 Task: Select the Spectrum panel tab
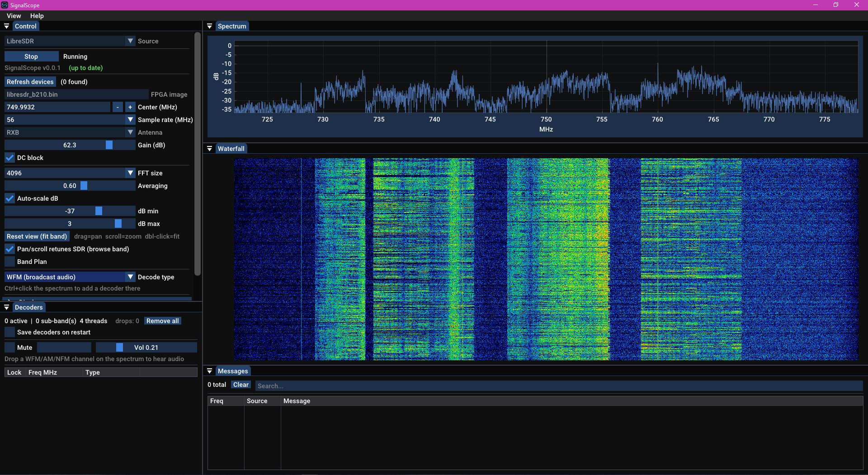(232, 26)
